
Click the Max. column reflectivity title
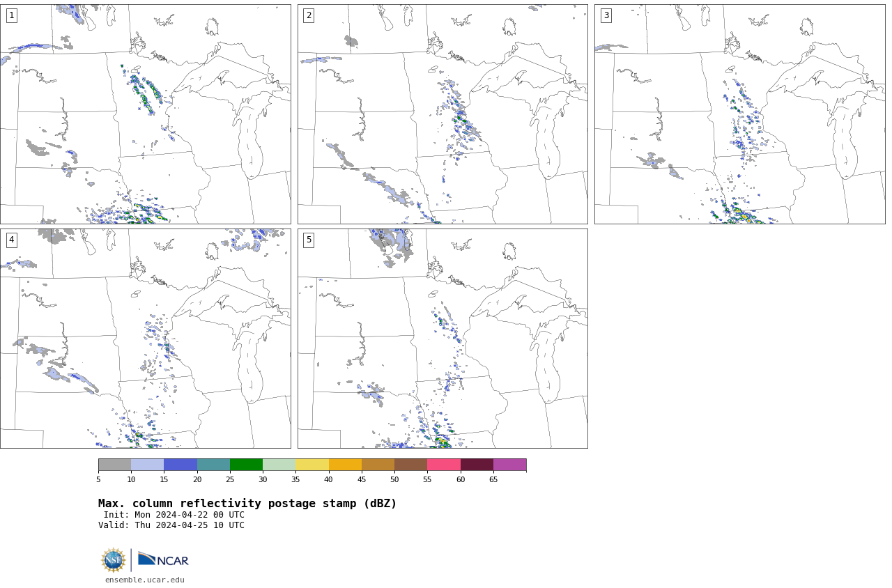247,504
